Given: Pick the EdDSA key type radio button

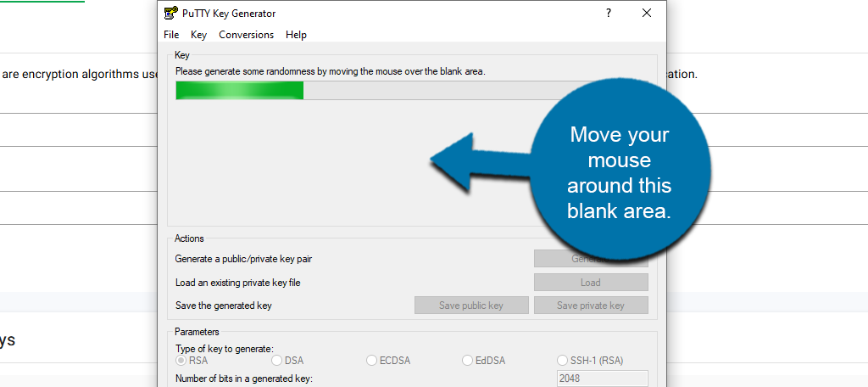Looking at the screenshot, I should pyautogui.click(x=468, y=361).
